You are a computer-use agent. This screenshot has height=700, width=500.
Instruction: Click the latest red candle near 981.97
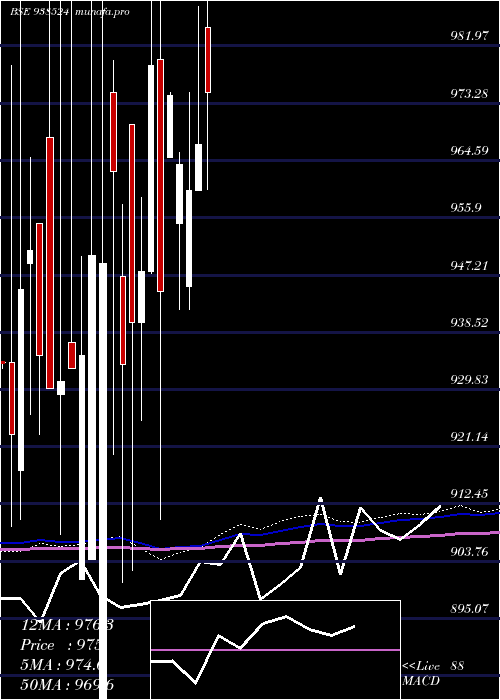(x=208, y=60)
